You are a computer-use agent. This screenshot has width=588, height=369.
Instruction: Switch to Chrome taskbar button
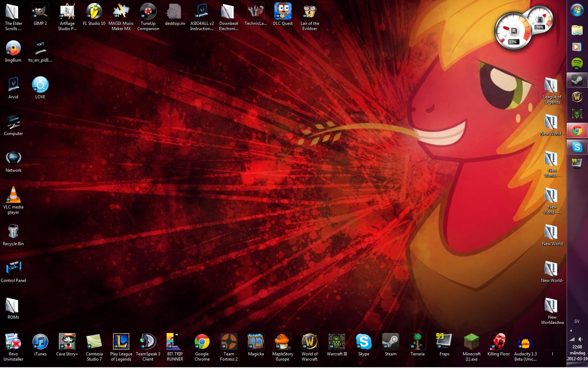click(x=577, y=131)
